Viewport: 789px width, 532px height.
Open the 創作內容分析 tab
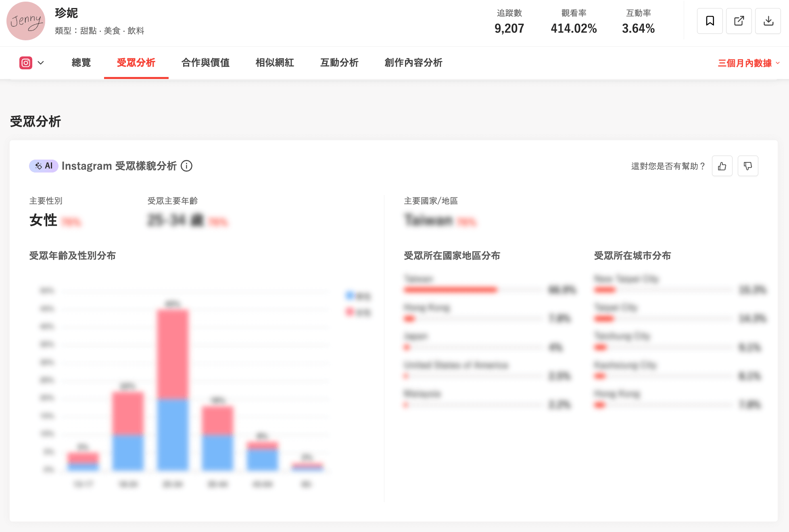click(413, 62)
